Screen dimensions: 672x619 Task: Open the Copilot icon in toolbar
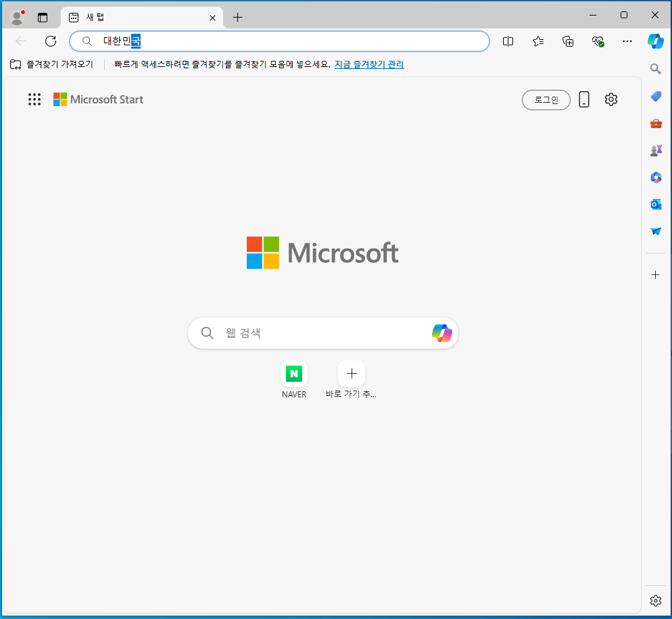coord(655,41)
